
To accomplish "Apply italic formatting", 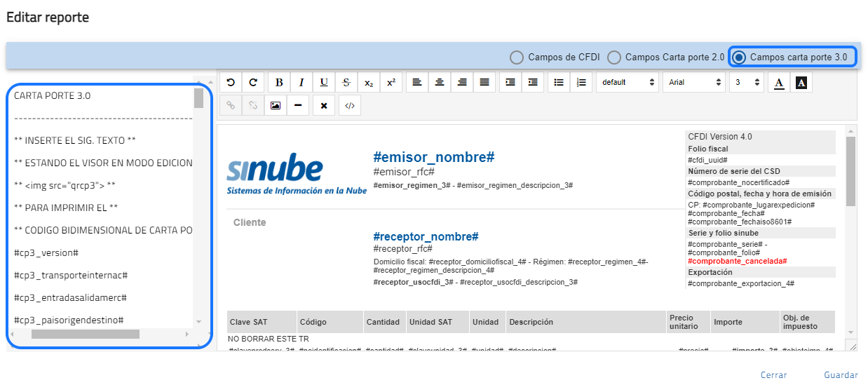I will point(301,82).
